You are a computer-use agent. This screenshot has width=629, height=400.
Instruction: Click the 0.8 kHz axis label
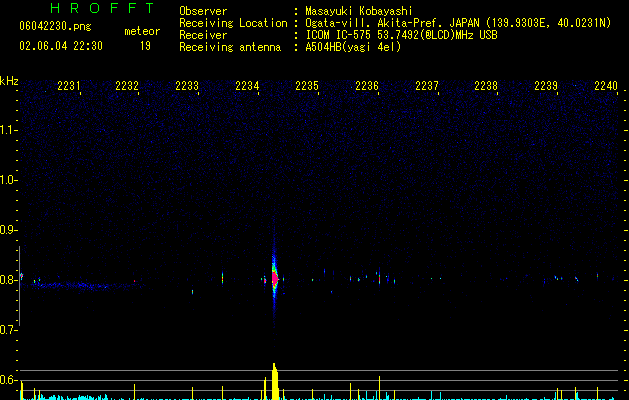8,280
